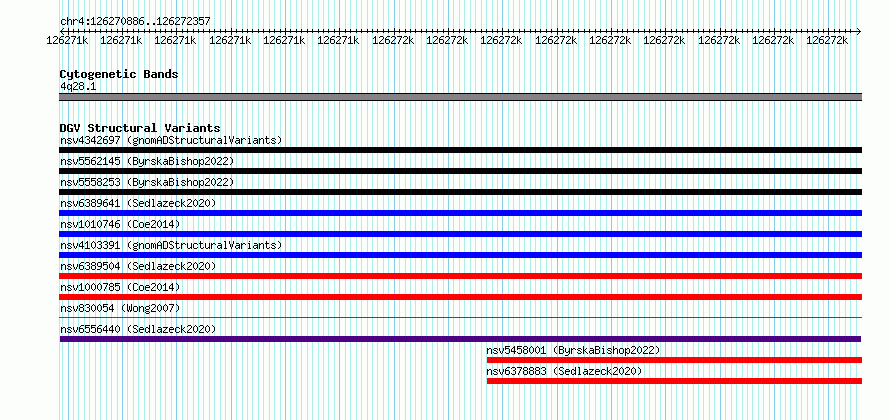The image size is (890, 420).
Task: Select the purple bar under nsv6556440
Action: (460, 339)
